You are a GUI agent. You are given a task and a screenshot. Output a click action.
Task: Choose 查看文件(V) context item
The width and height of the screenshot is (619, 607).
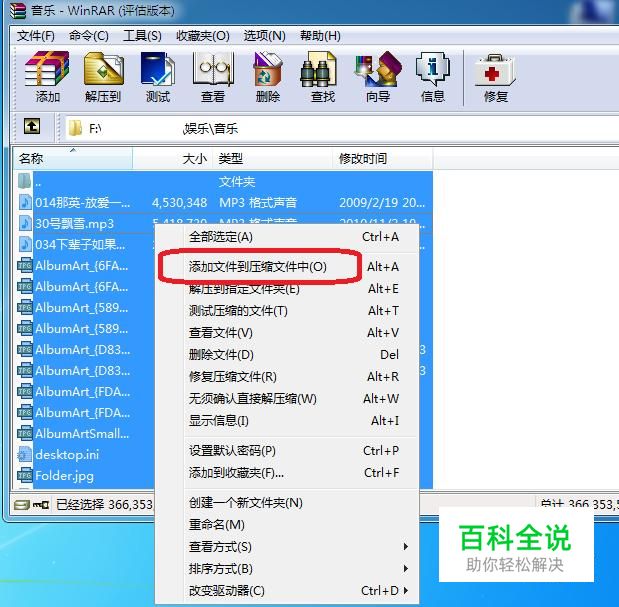[x=287, y=333]
